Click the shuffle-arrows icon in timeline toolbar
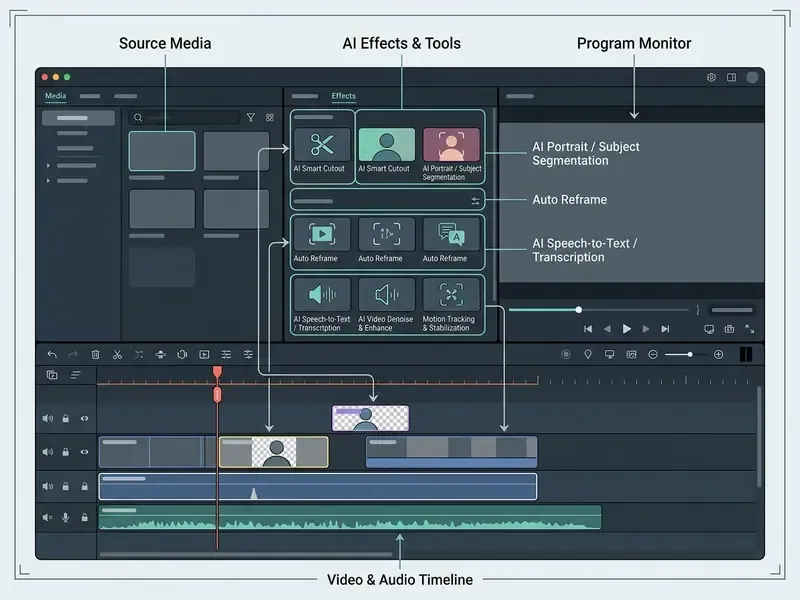 (x=139, y=355)
